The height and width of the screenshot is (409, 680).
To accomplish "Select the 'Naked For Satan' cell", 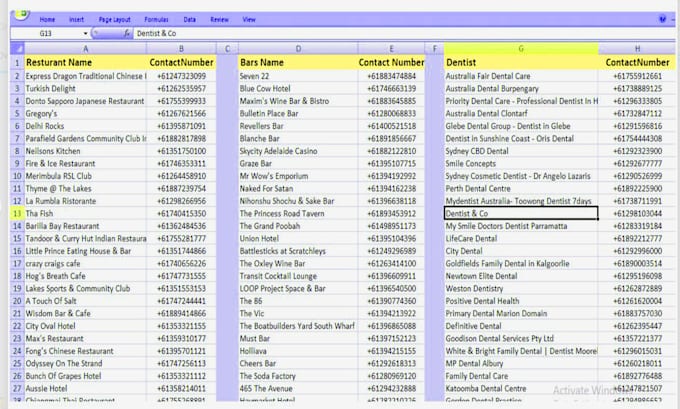I will (298, 189).
